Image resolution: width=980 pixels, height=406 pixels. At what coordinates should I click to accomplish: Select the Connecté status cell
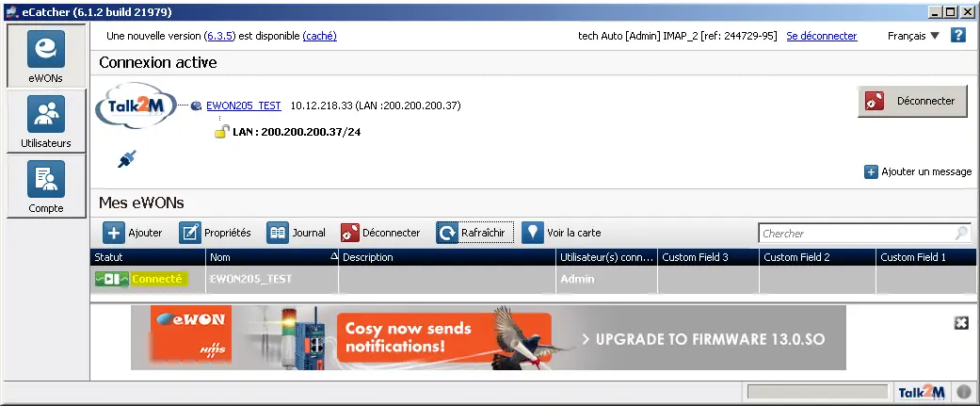(x=148, y=279)
